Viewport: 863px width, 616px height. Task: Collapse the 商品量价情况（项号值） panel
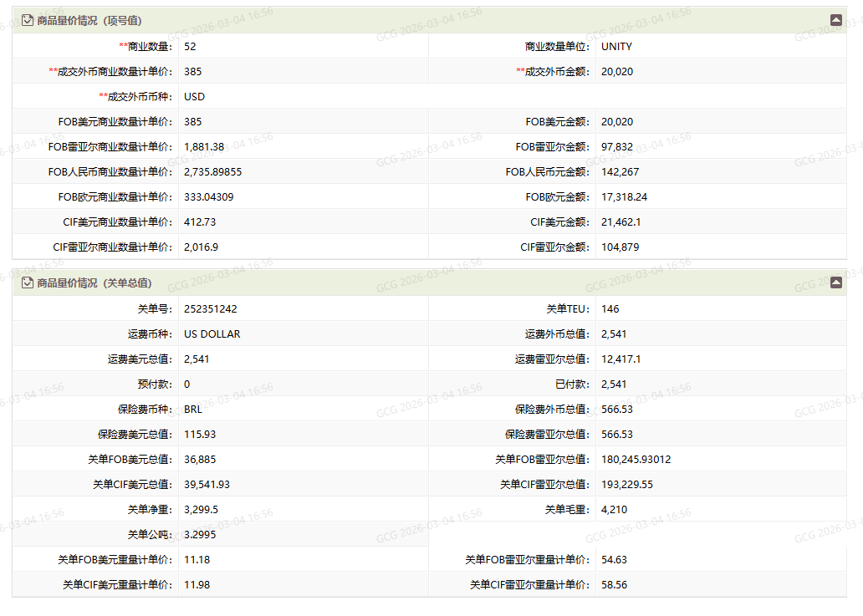(835, 20)
